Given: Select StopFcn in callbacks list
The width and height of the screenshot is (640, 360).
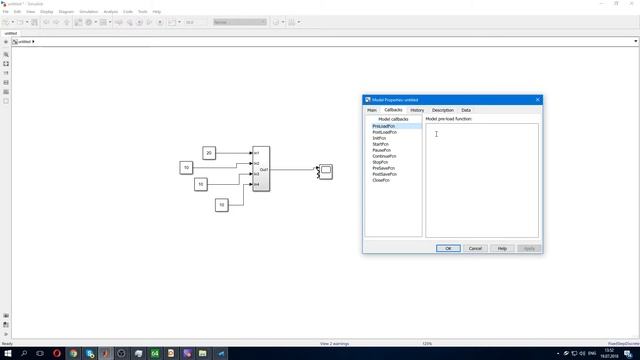Looking at the screenshot, I should click(x=380, y=162).
